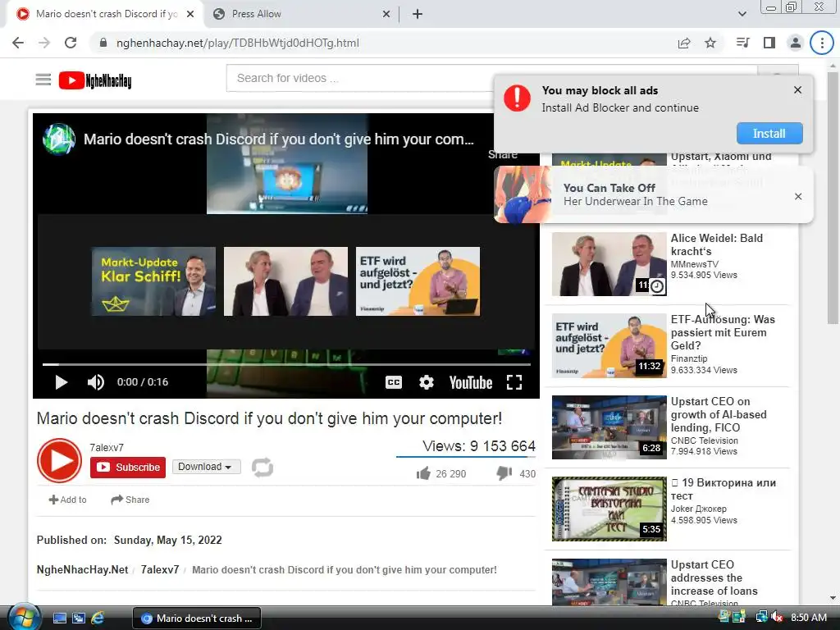Open a new browser tab
The width and height of the screenshot is (840, 630).
[418, 14]
